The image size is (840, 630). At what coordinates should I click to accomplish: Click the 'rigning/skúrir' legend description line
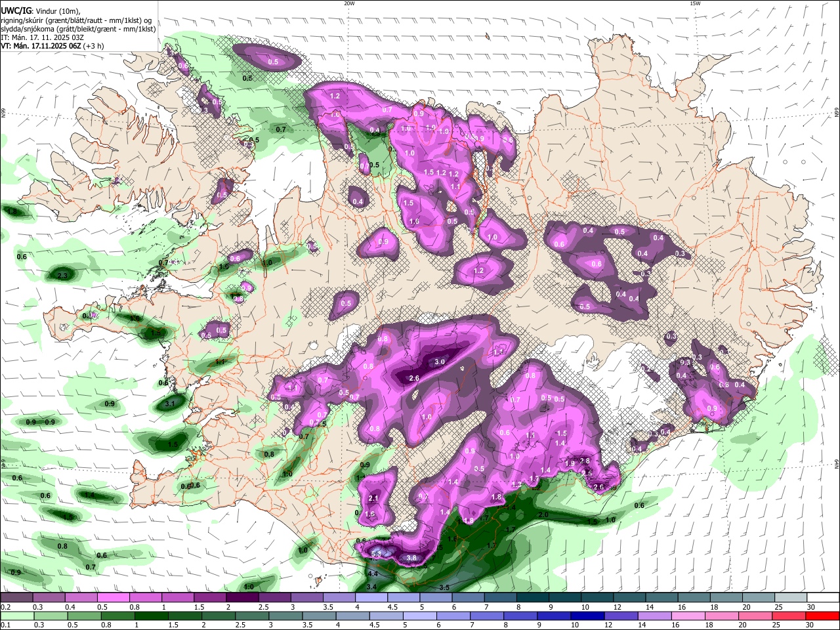point(76,20)
